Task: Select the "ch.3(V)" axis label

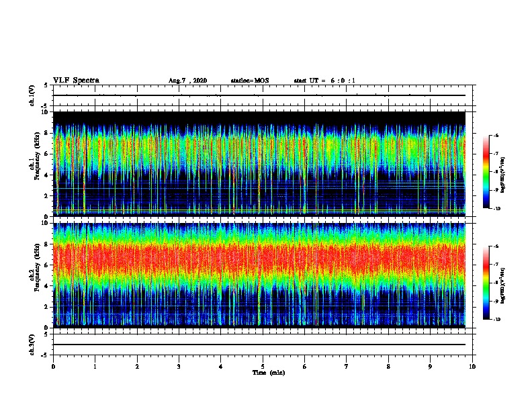Action: tap(32, 345)
